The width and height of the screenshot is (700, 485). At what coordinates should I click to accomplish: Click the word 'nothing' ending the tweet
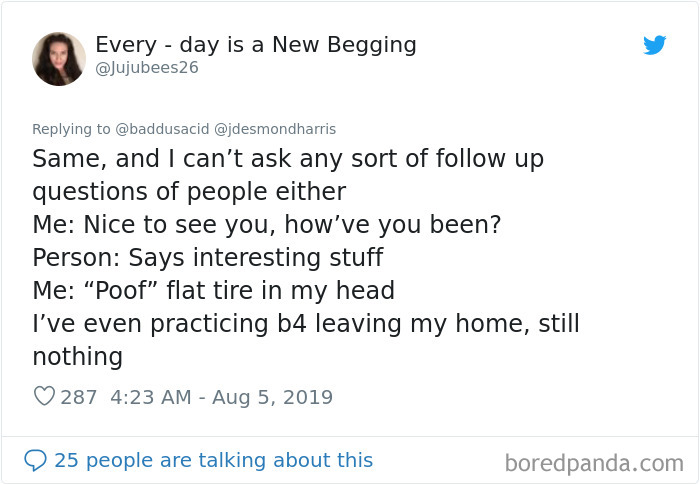[x=78, y=357]
